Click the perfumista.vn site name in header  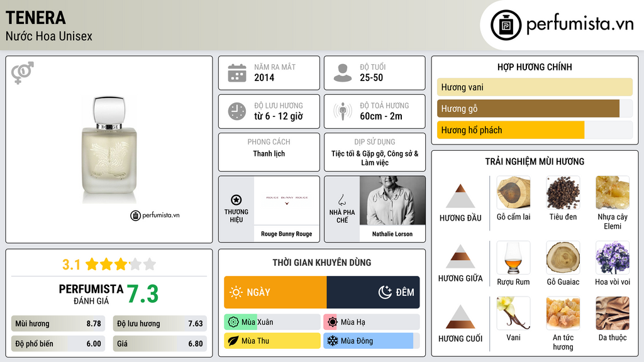580,25
